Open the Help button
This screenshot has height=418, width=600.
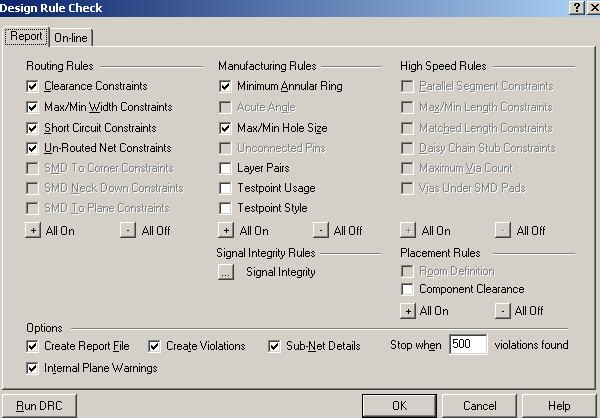tap(559, 406)
